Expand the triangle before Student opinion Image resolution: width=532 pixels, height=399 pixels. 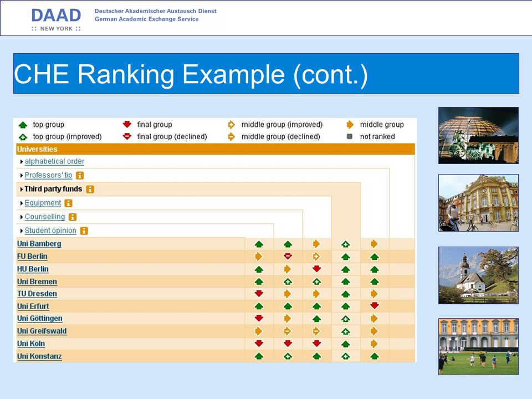(22, 231)
